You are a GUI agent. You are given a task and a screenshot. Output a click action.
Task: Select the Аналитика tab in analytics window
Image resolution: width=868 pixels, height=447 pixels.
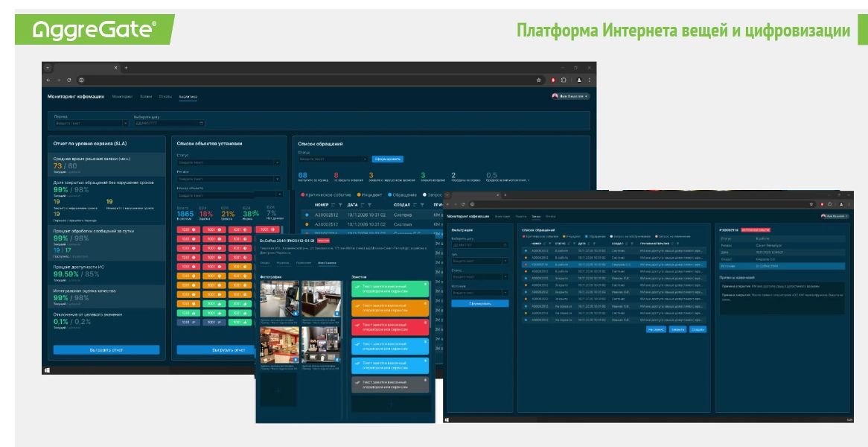[x=188, y=96]
